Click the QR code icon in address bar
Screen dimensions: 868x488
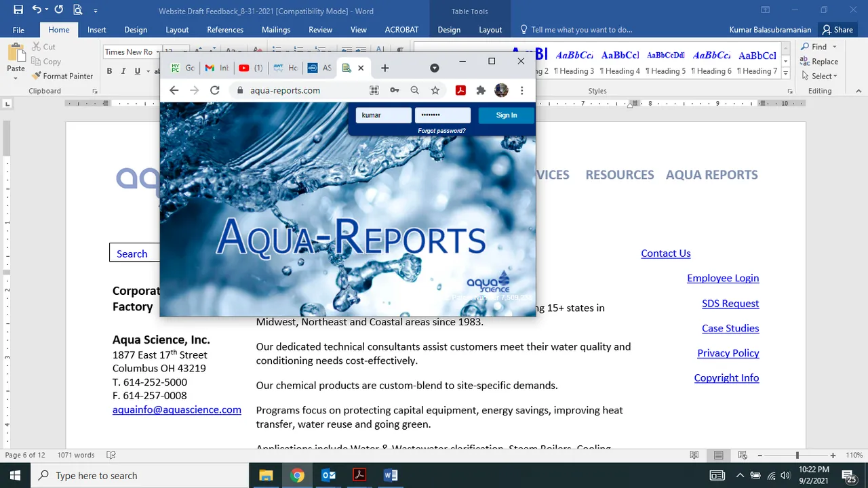[x=374, y=90]
